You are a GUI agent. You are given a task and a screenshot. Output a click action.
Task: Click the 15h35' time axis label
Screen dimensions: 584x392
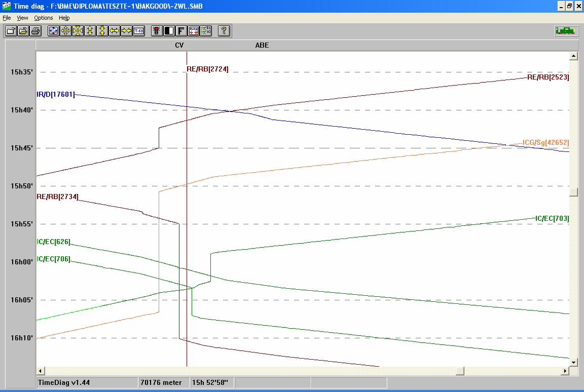click(x=22, y=72)
